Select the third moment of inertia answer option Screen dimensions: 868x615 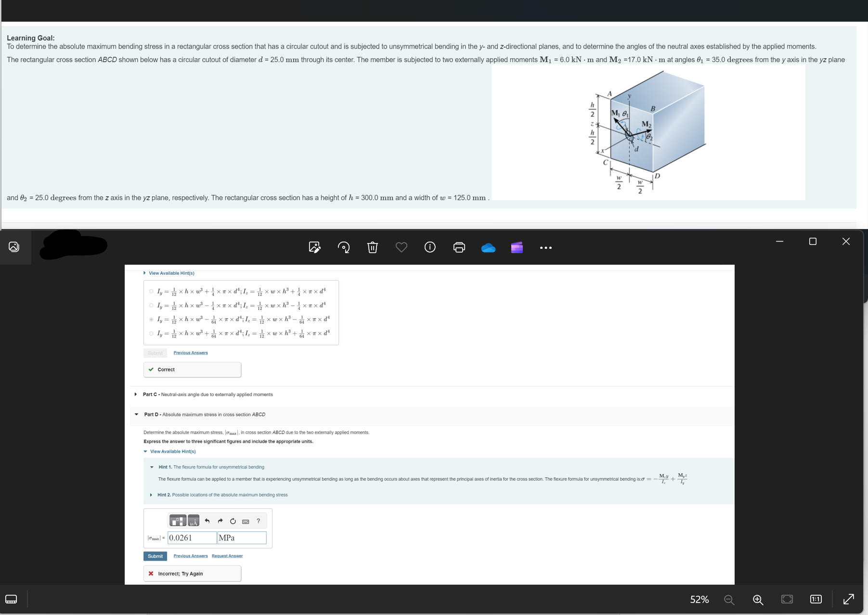(151, 319)
